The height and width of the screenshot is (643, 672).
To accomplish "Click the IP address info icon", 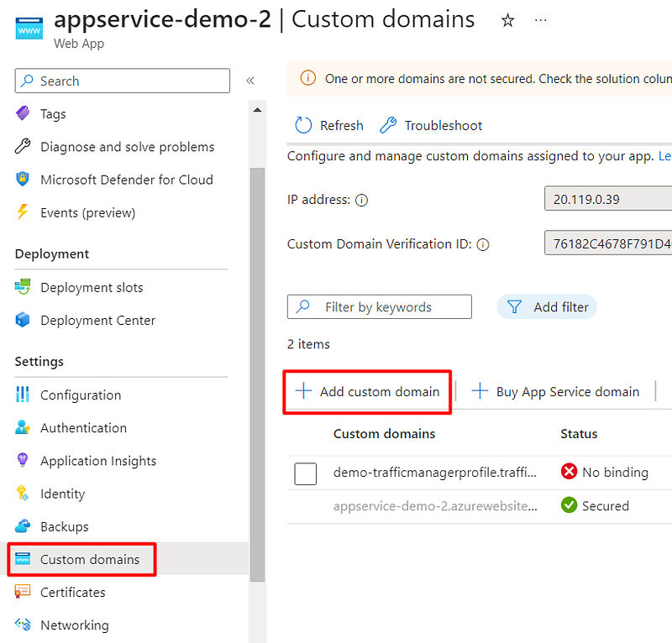I will [361, 200].
